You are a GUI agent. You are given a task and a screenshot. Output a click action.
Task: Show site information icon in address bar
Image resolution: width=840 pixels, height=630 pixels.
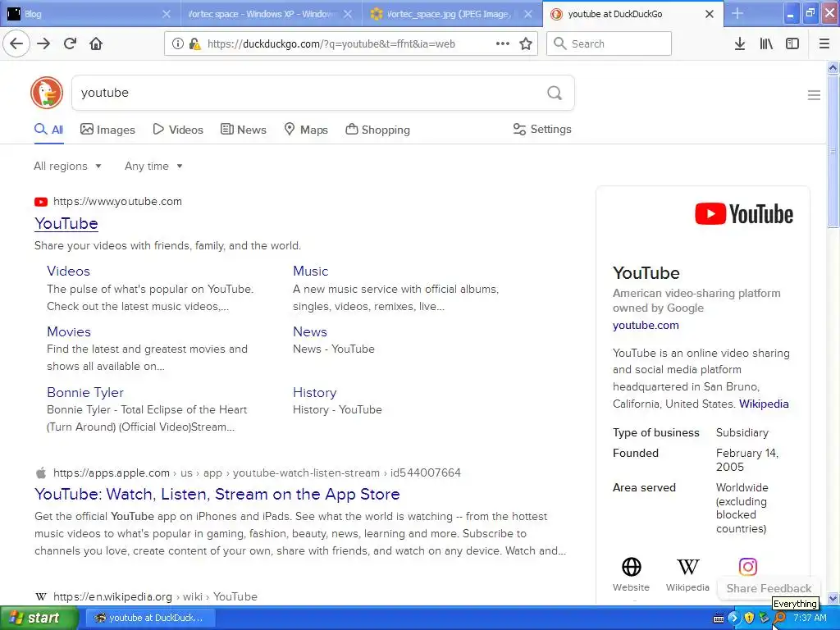pyautogui.click(x=177, y=43)
